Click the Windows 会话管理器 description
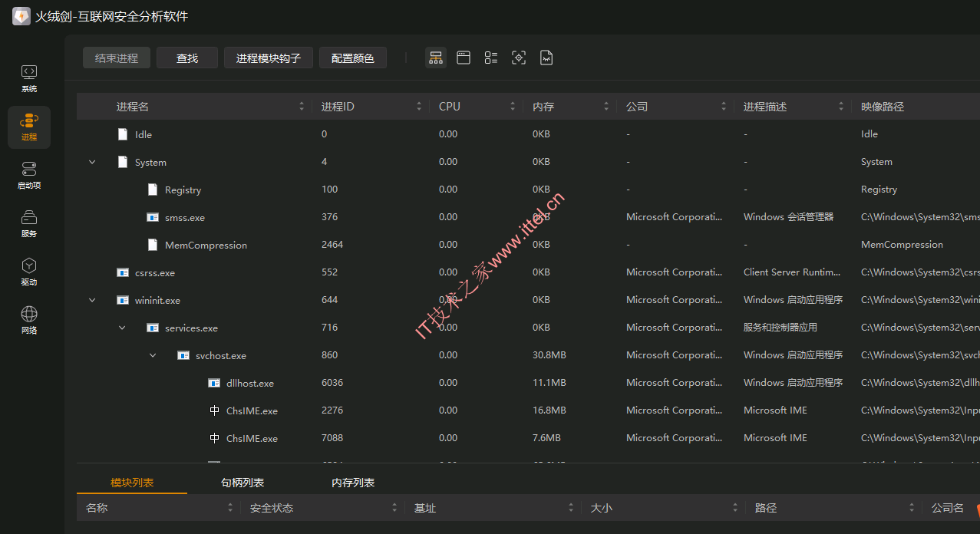The height and width of the screenshot is (534, 980). pyautogui.click(x=788, y=217)
